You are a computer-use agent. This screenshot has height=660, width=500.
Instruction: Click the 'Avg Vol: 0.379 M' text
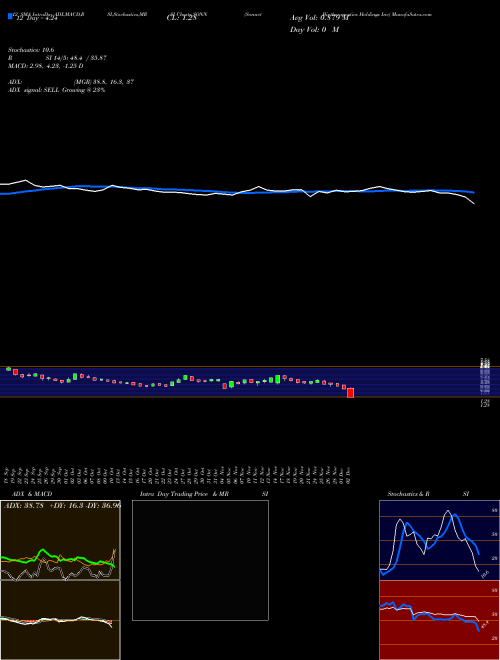point(319,18)
